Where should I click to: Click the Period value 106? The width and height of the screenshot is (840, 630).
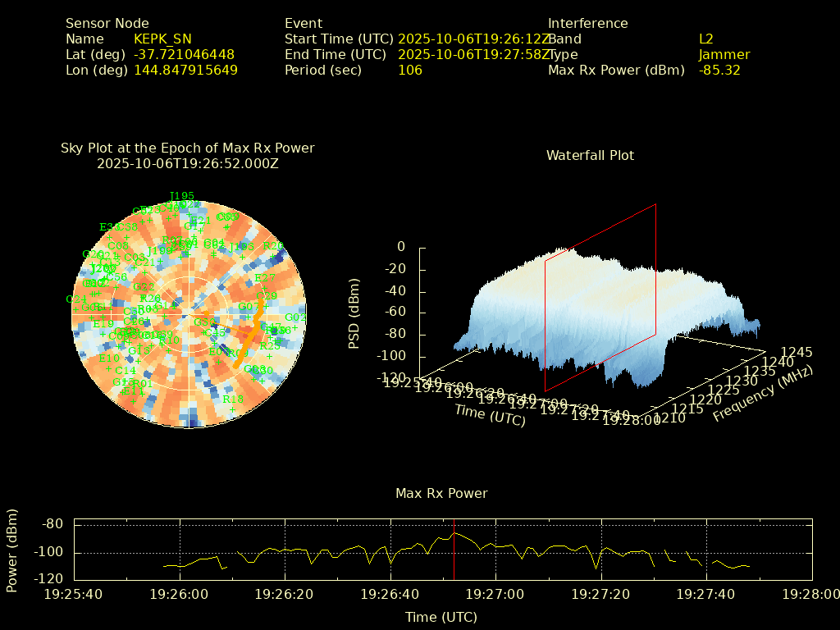(410, 70)
